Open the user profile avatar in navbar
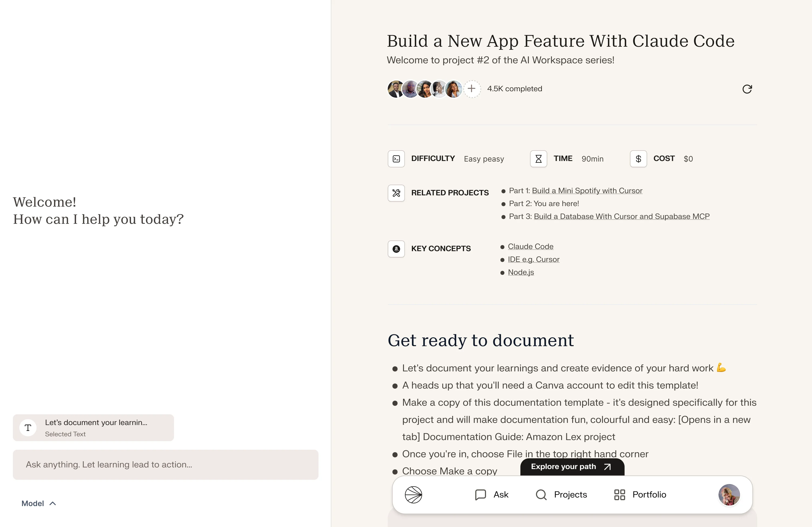Image resolution: width=812 pixels, height=527 pixels. 729,495
